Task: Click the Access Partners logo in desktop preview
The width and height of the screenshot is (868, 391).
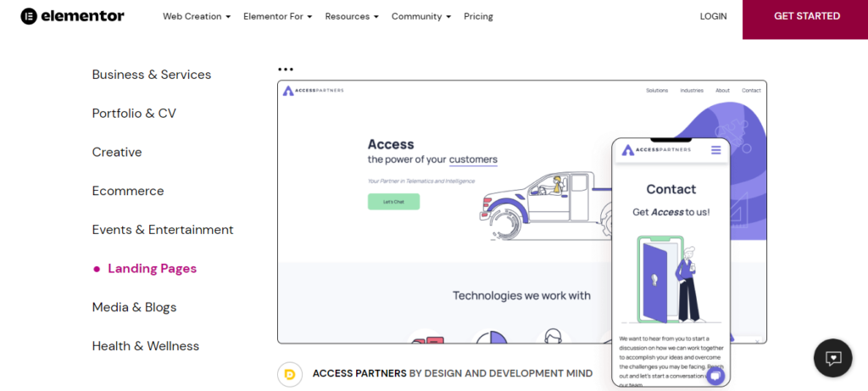Action: tap(314, 91)
